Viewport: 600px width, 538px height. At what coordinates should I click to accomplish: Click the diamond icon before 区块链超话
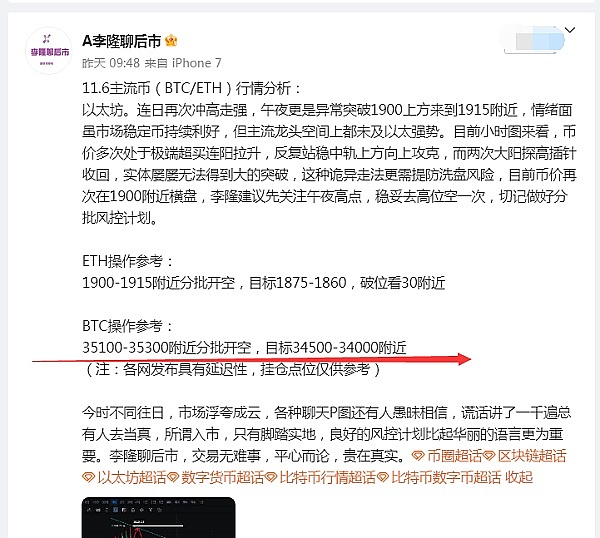[489, 456]
